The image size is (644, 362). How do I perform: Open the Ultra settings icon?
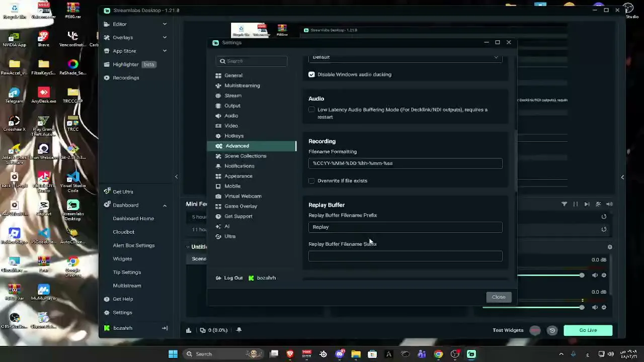(218, 236)
